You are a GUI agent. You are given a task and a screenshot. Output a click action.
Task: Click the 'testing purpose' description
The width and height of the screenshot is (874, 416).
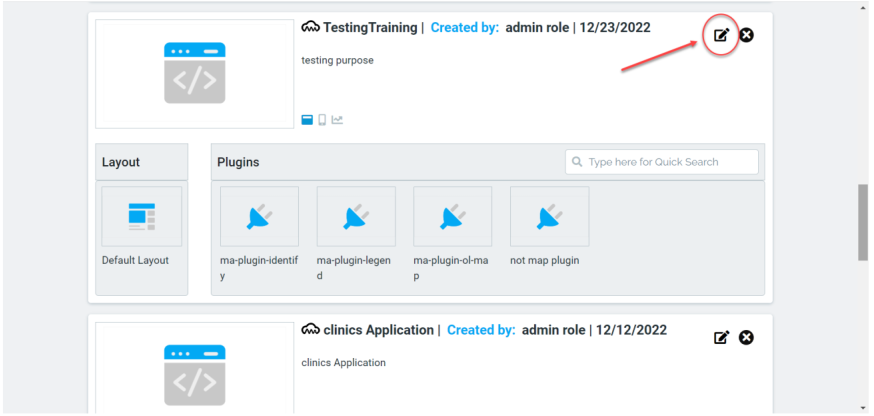pos(337,60)
